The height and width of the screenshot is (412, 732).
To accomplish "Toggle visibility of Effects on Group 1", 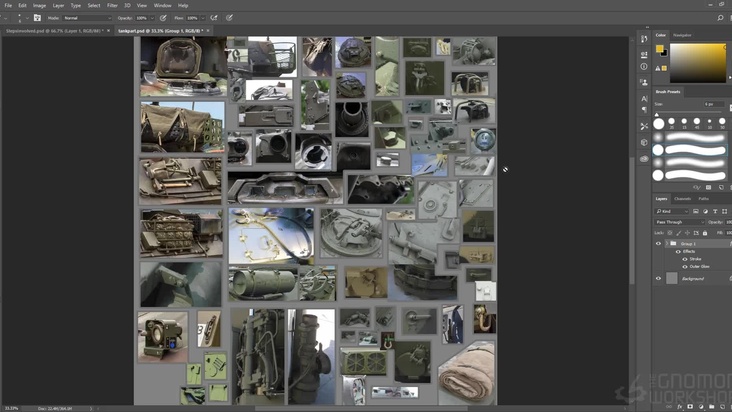I will (678, 251).
